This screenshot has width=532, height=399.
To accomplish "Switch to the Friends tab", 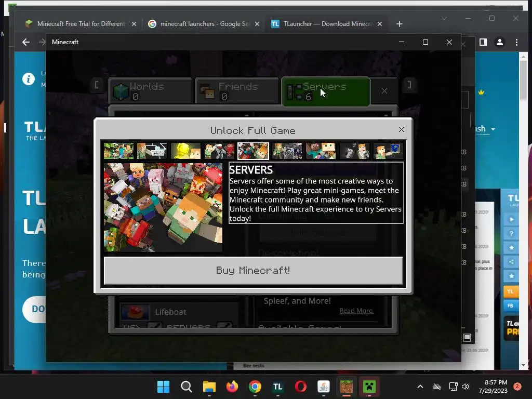I will click(x=237, y=91).
